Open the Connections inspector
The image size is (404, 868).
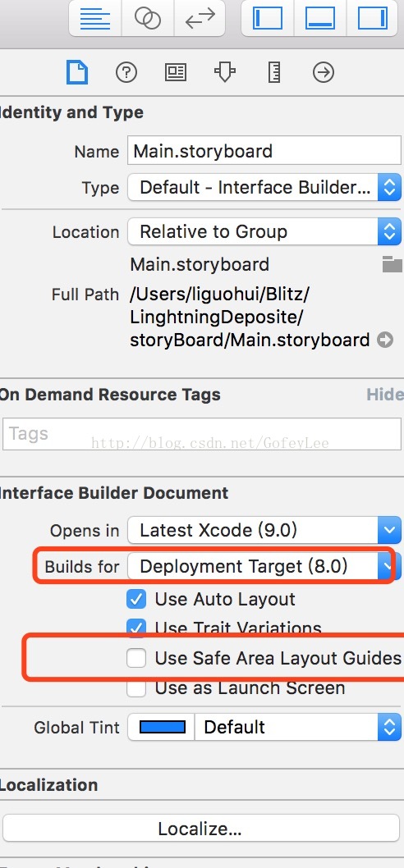point(323,72)
